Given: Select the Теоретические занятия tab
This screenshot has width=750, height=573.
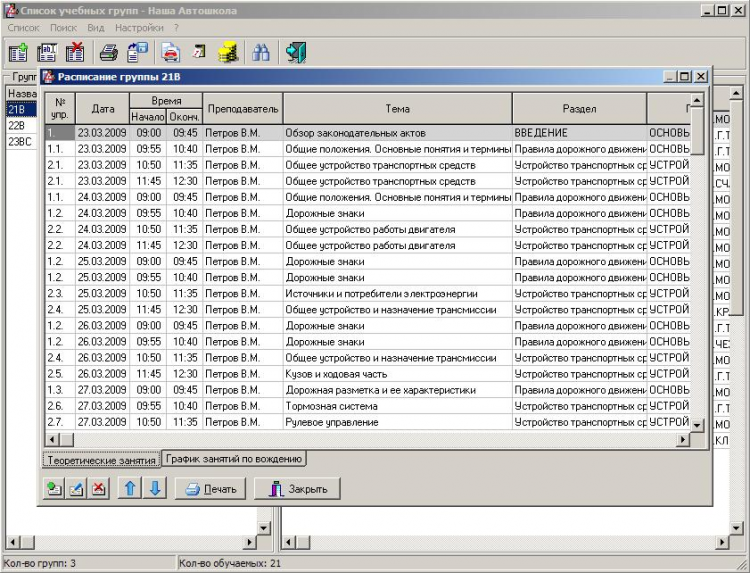Looking at the screenshot, I should pyautogui.click(x=101, y=460).
